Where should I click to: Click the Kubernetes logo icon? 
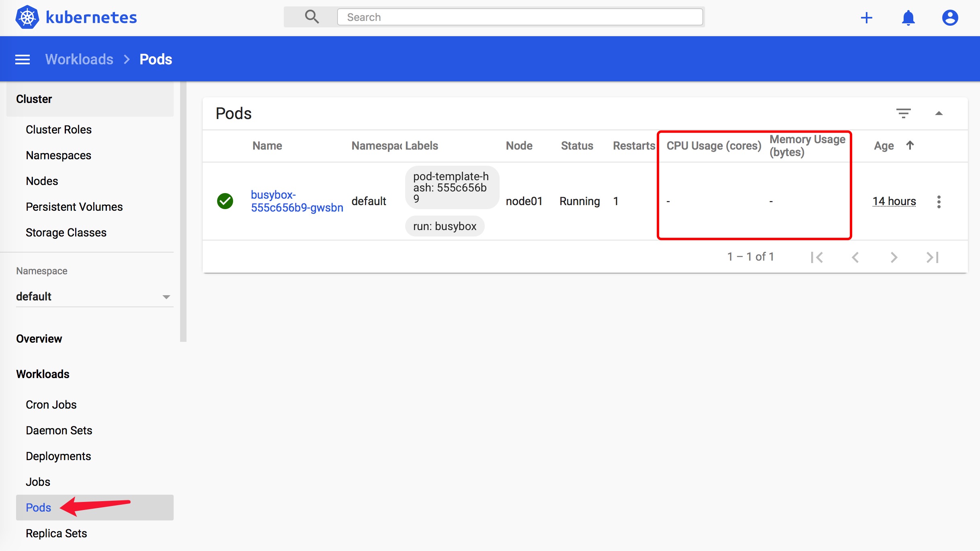(27, 17)
